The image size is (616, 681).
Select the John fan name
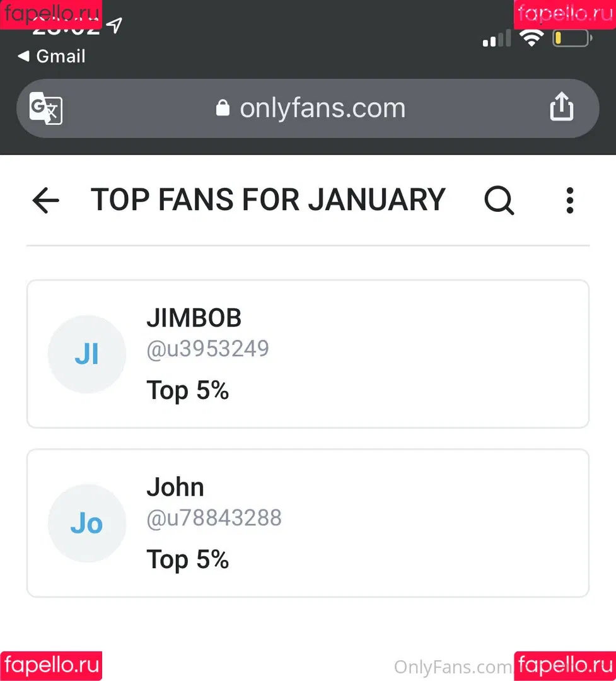tap(175, 487)
